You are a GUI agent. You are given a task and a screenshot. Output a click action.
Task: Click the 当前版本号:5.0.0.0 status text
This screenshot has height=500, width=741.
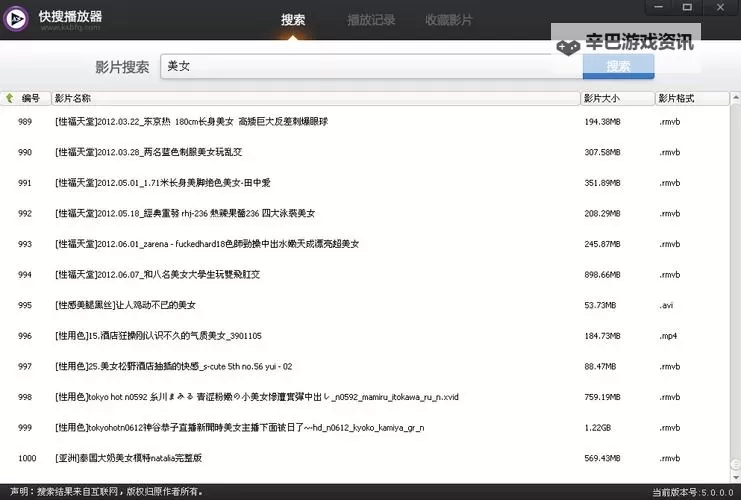click(693, 492)
